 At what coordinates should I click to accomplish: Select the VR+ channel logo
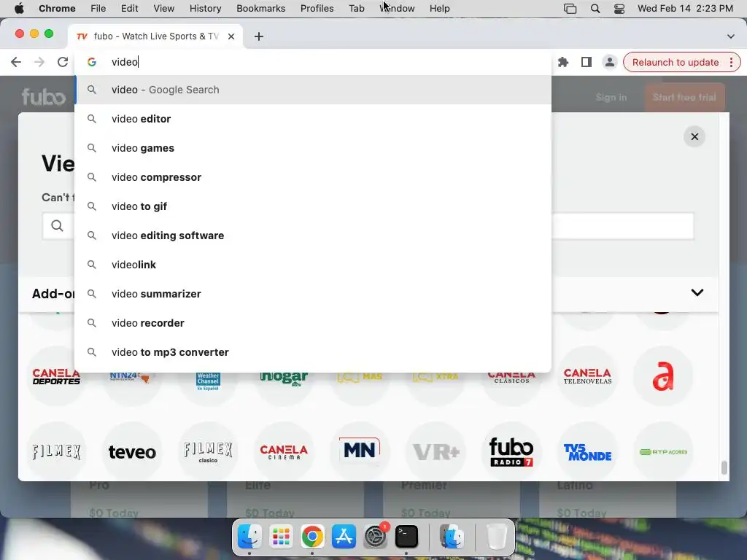coord(436,451)
